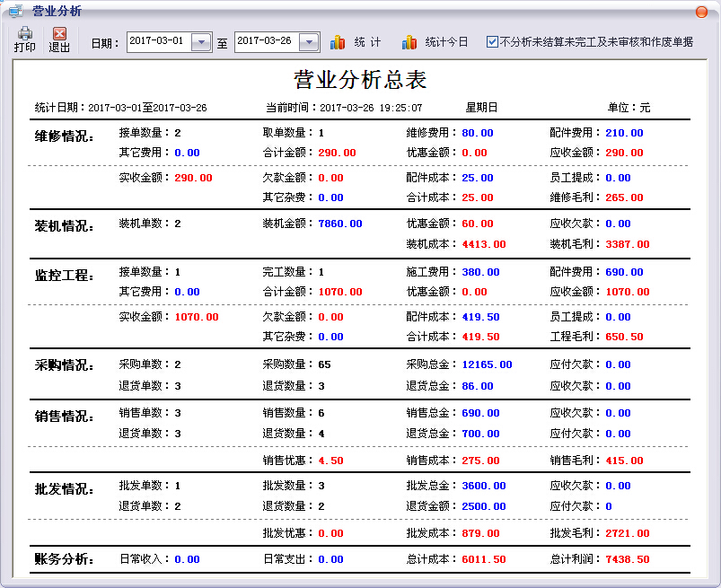Click the 营业分析总表 report title
The image size is (721, 588).
click(361, 80)
